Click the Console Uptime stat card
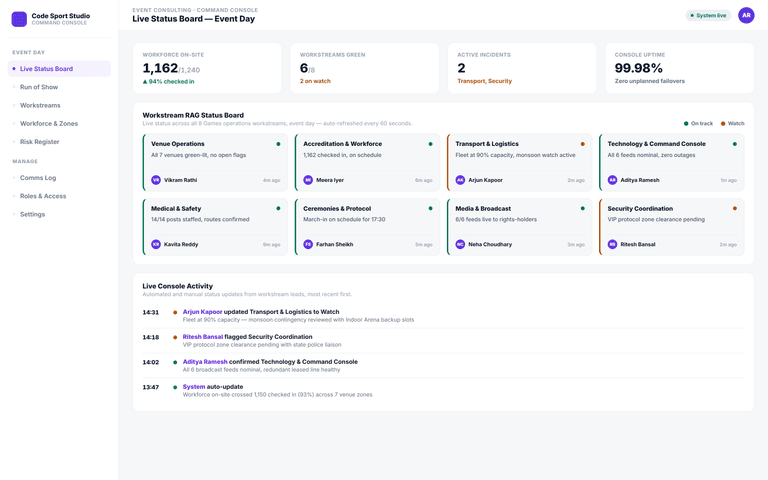The height and width of the screenshot is (480, 768). (679, 68)
